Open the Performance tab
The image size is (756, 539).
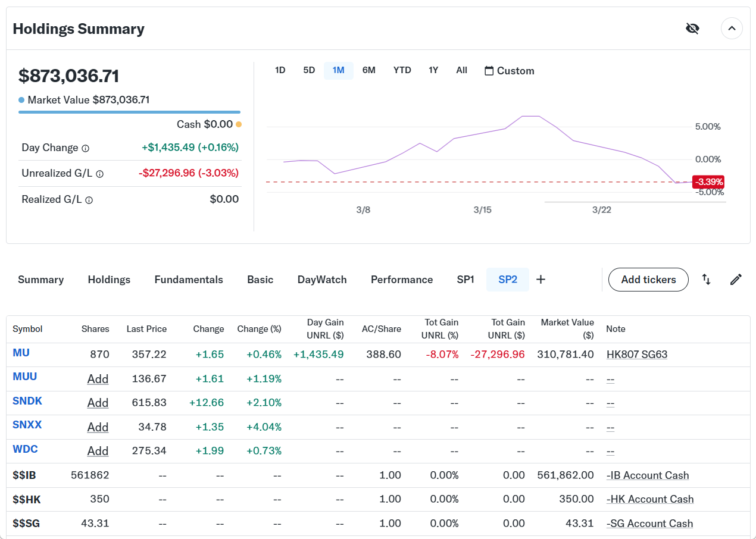coord(401,280)
